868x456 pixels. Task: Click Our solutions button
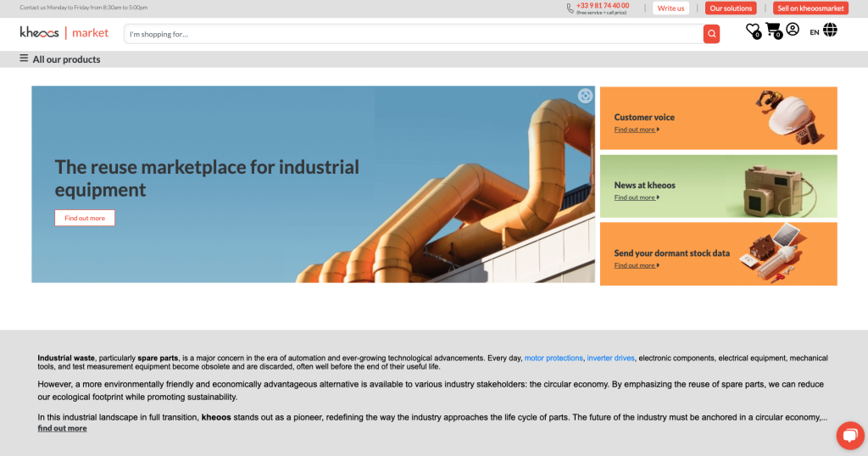(731, 8)
